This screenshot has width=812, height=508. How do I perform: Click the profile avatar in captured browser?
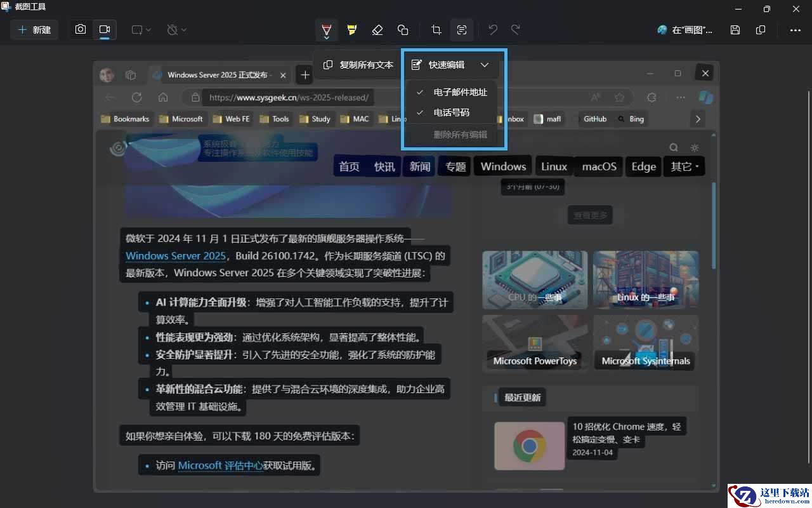point(107,75)
